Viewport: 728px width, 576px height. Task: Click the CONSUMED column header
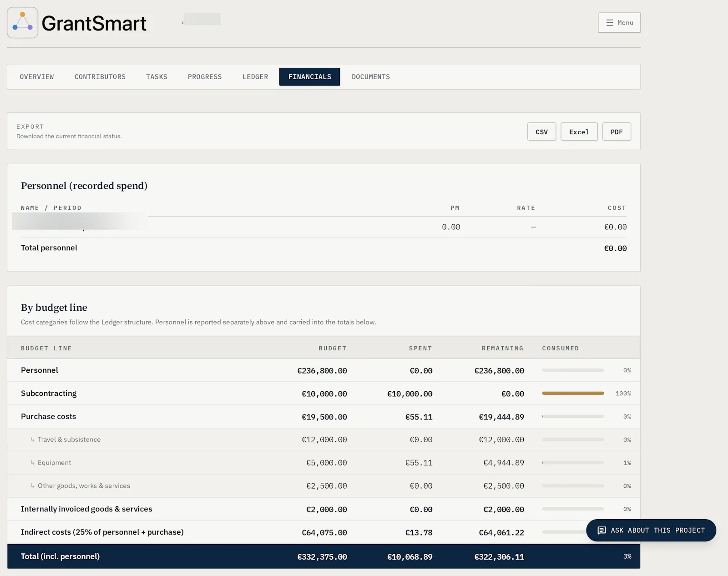[561, 349]
